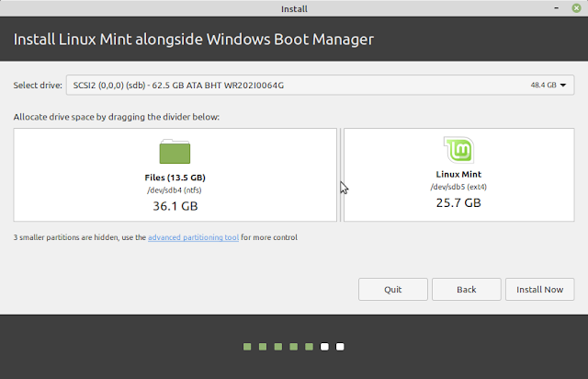The height and width of the screenshot is (379, 588).
Task: Click the partition divider handle between panels
Action: pyautogui.click(x=341, y=175)
